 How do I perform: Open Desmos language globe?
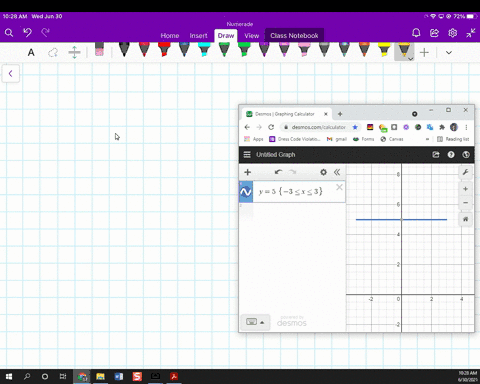466,155
